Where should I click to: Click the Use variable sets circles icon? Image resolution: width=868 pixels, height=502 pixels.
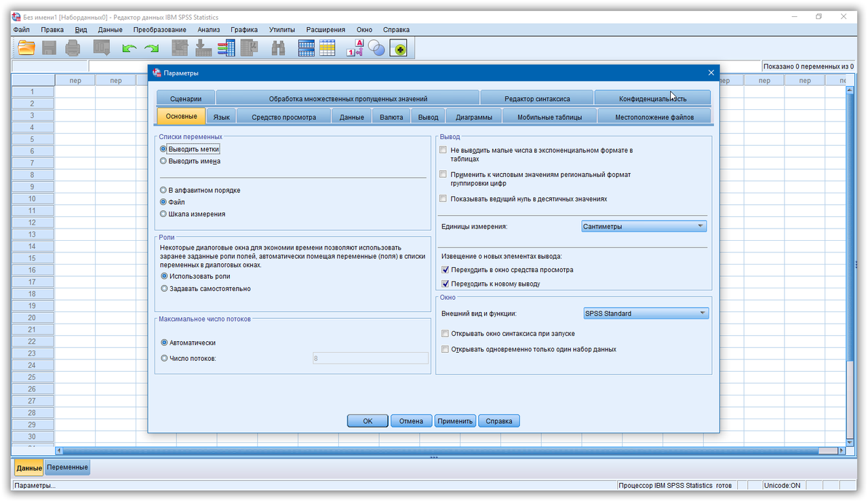(376, 48)
